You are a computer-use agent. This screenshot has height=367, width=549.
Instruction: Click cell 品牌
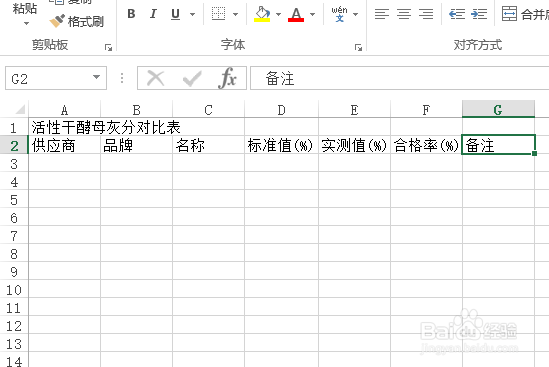point(137,145)
